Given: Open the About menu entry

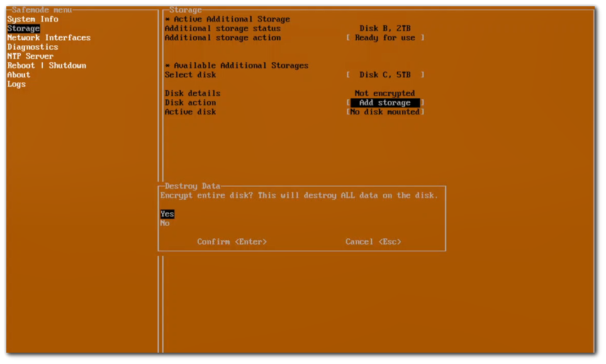Looking at the screenshot, I should pyautogui.click(x=19, y=75).
